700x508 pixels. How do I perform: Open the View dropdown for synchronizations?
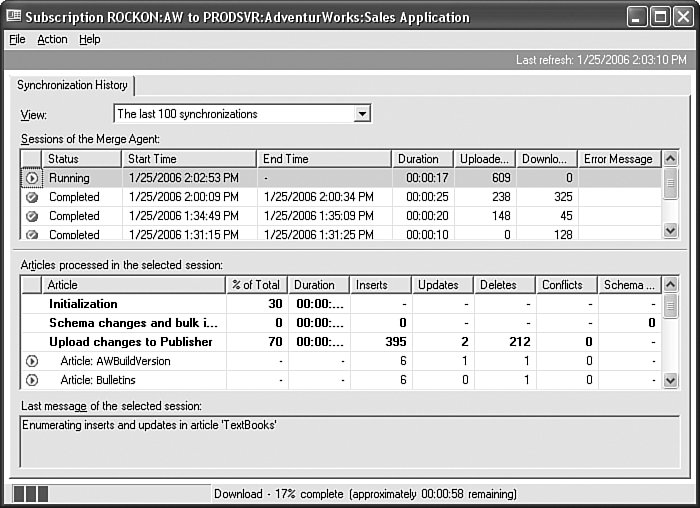362,114
